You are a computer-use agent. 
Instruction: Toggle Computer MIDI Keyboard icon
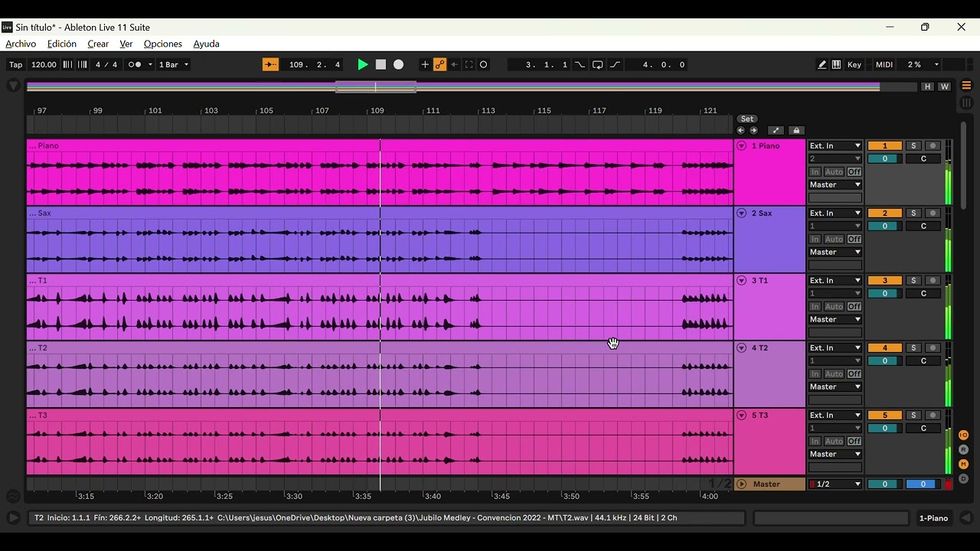click(x=836, y=65)
